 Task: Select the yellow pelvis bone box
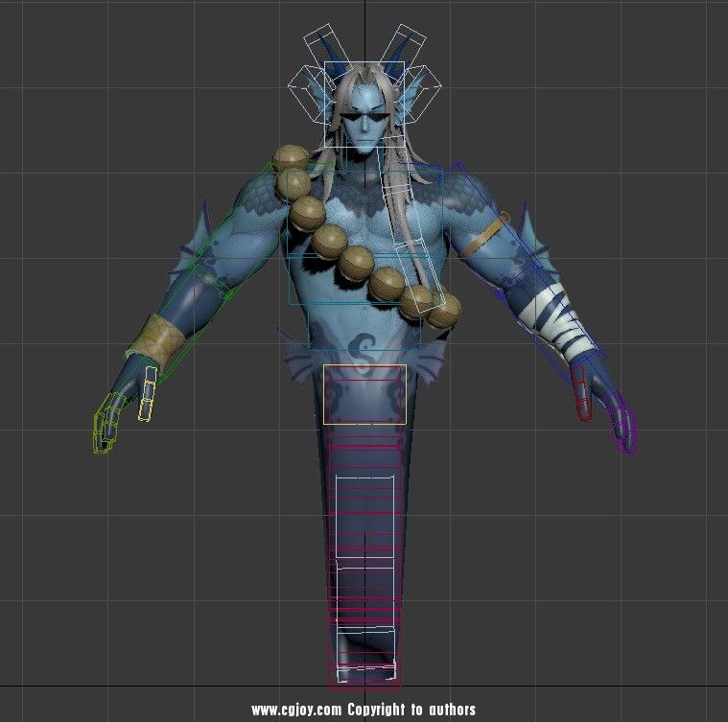pos(364,394)
